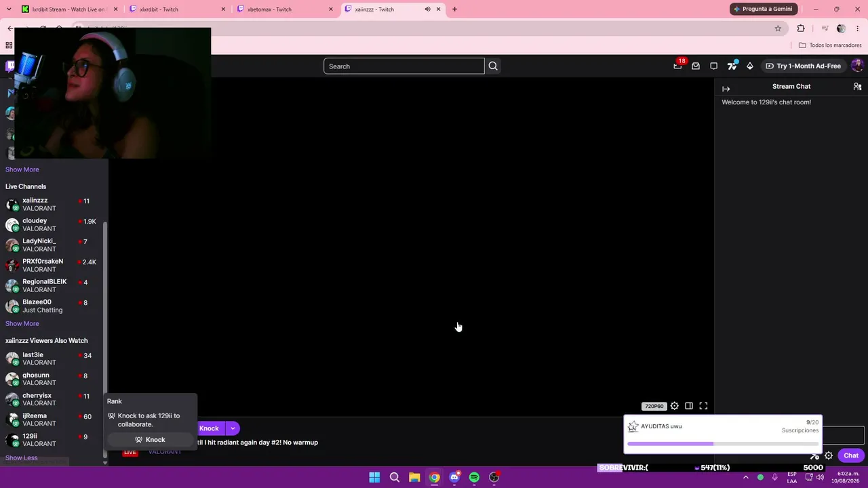The image size is (868, 488).
Task: Click the Get Bits diamond icon
Action: point(749,66)
